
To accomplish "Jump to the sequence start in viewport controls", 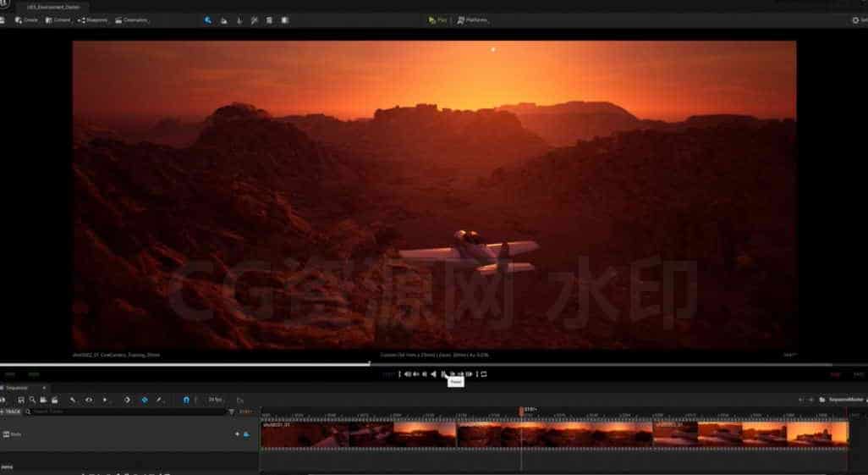I will pyautogui.click(x=408, y=374).
